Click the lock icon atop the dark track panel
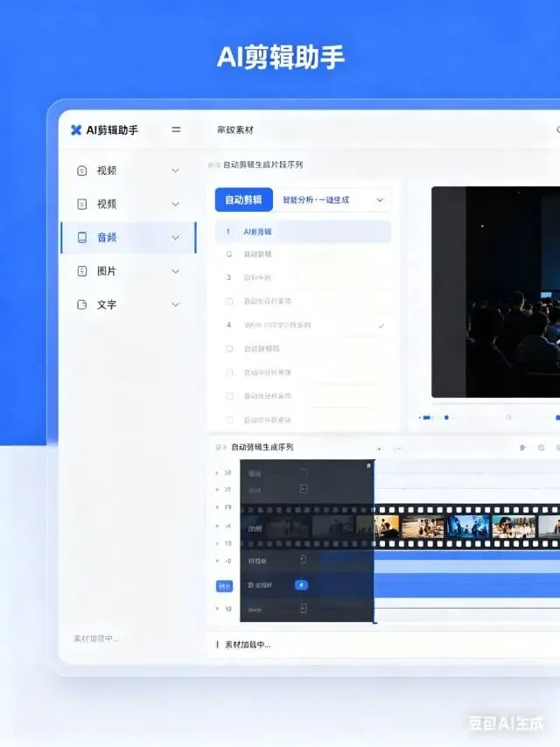This screenshot has height=747, width=560. pos(368,465)
